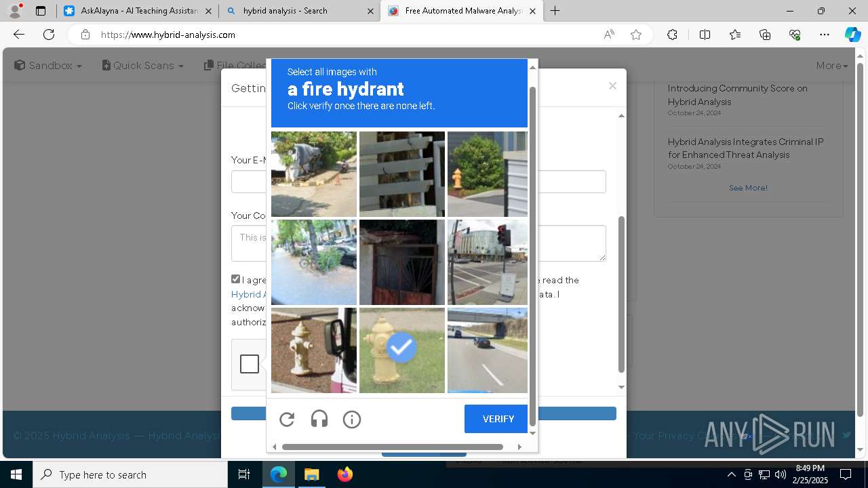Open the favorites list
This screenshot has height=488, width=868.
(x=735, y=35)
